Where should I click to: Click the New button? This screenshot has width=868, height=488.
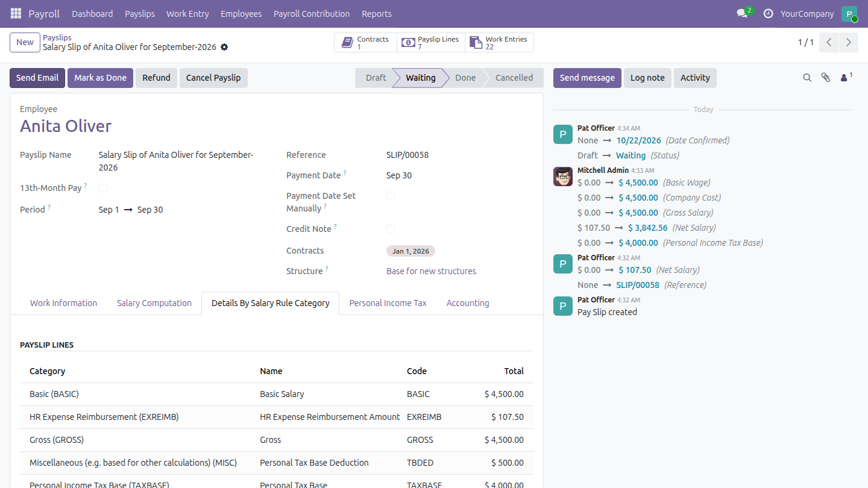click(25, 42)
